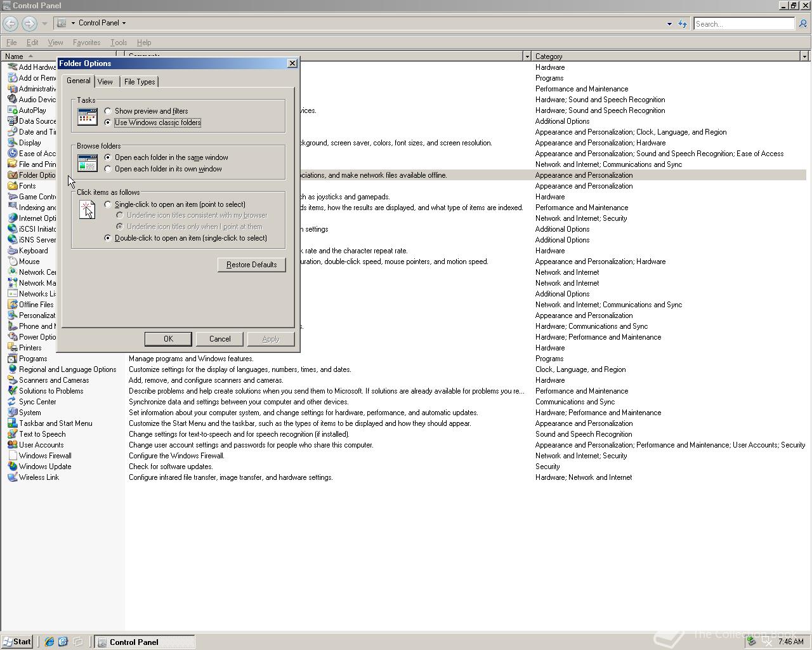Open the View menu
Screen dimensions: 812x650
click(x=55, y=43)
